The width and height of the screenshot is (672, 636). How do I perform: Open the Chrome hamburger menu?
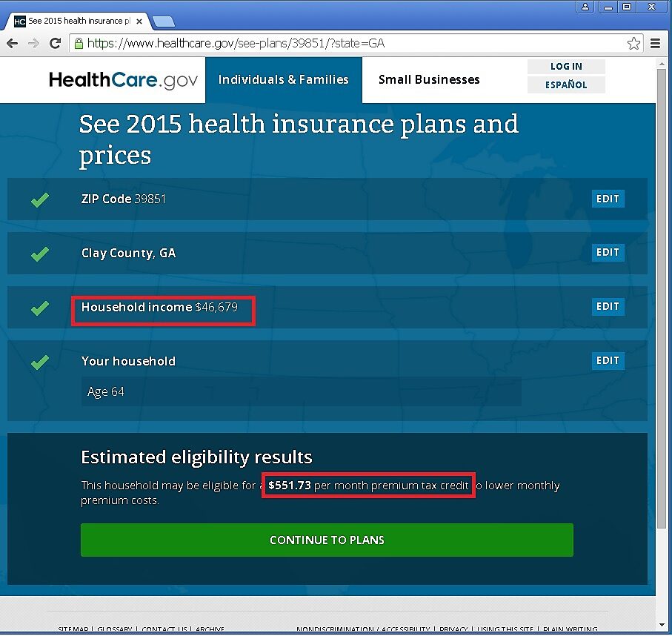tap(656, 44)
